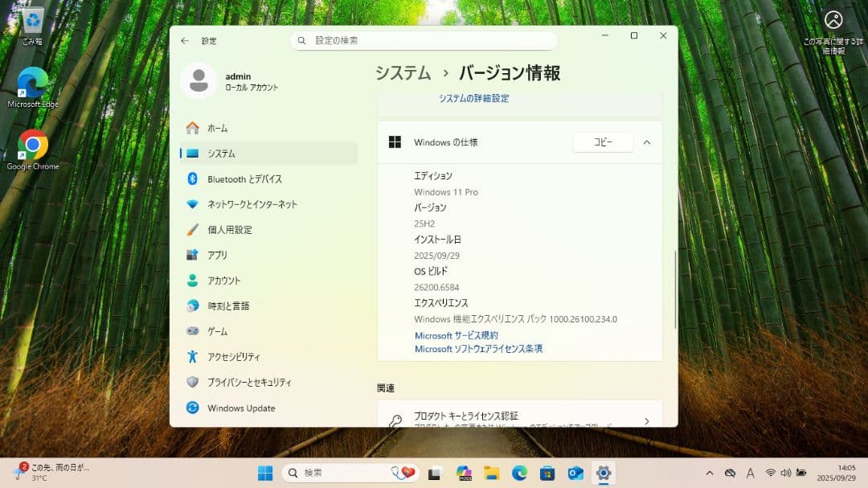This screenshot has height=488, width=868.
Task: Click the Settings gear on the taskbar
Action: (x=604, y=473)
